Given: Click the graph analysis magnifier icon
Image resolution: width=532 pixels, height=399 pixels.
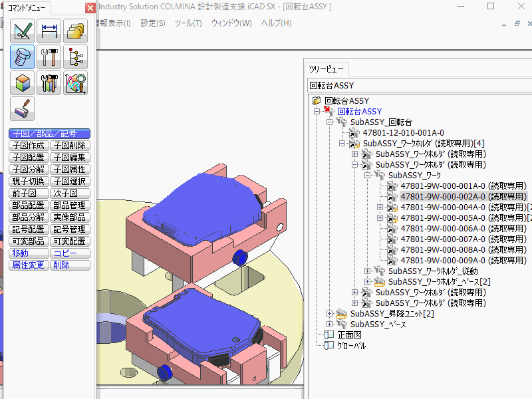Looking at the screenshot, I should [x=75, y=83].
